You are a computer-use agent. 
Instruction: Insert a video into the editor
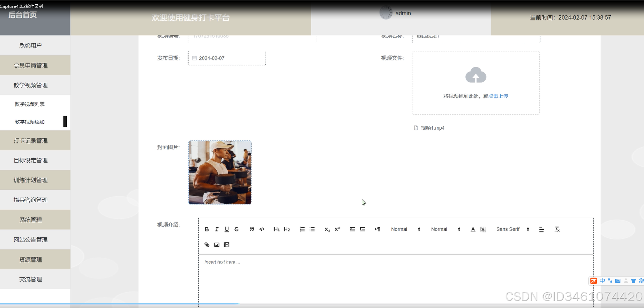[227, 245]
